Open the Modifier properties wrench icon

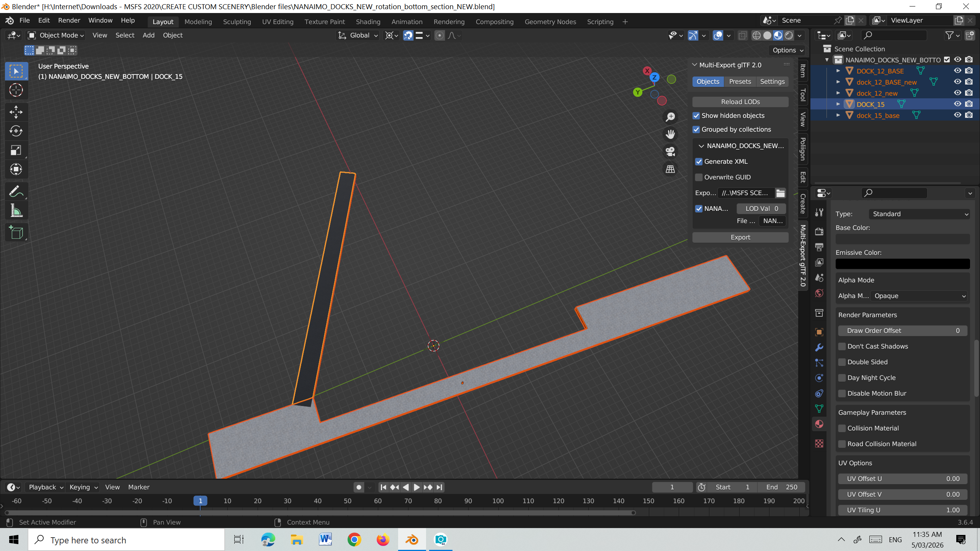(x=819, y=347)
